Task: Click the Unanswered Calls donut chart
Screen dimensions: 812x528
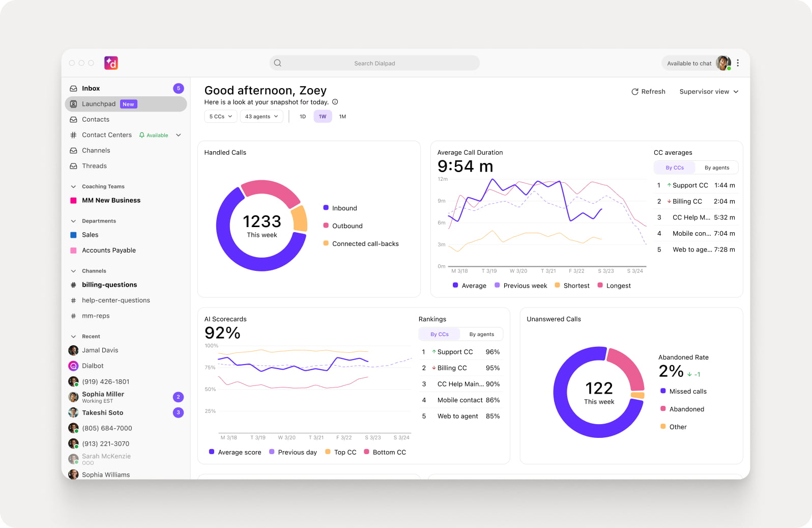Action: point(599,392)
